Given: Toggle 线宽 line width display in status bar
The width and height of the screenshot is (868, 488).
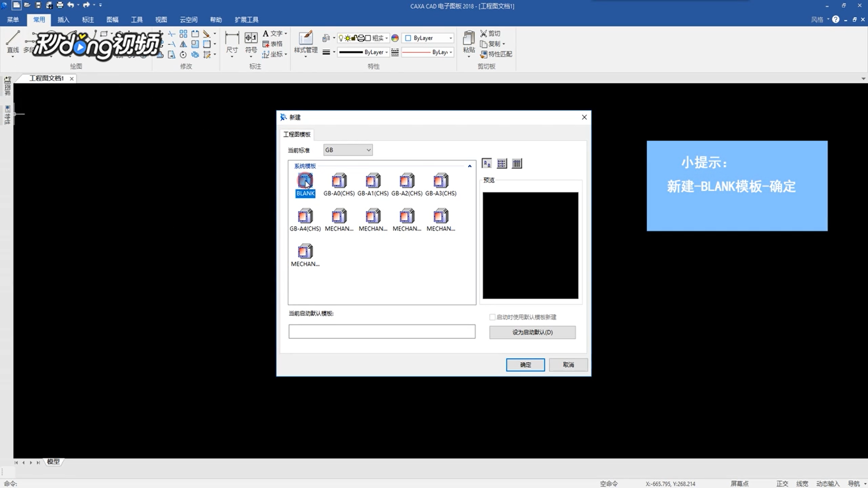Looking at the screenshot, I should 802,483.
